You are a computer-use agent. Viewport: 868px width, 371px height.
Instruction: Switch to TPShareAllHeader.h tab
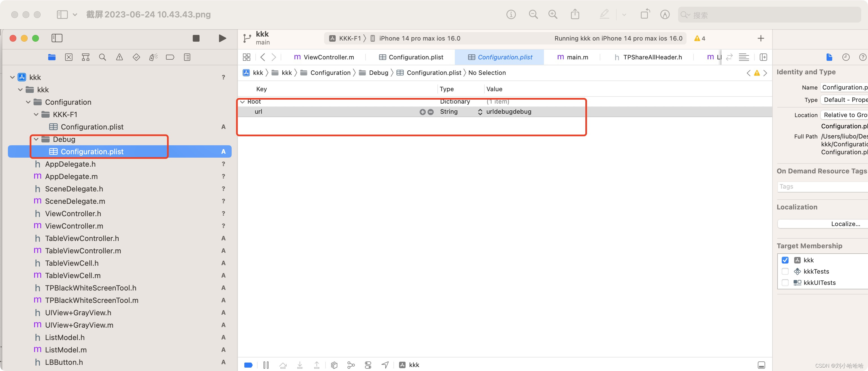(x=648, y=57)
